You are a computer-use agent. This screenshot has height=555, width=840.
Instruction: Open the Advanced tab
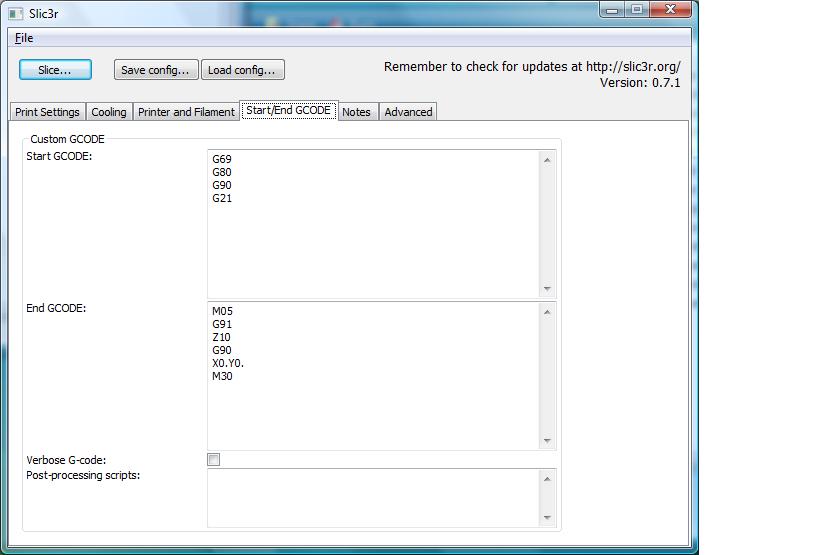pos(408,112)
